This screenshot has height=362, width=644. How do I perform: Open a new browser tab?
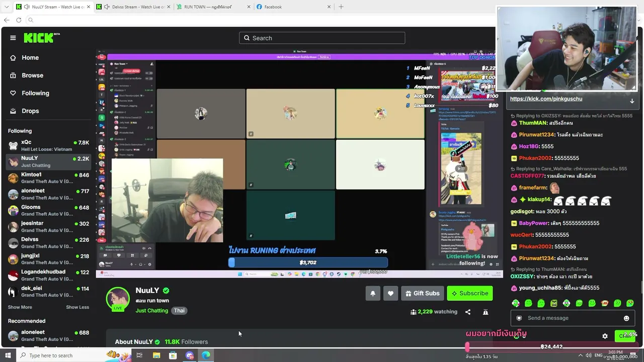341,7
